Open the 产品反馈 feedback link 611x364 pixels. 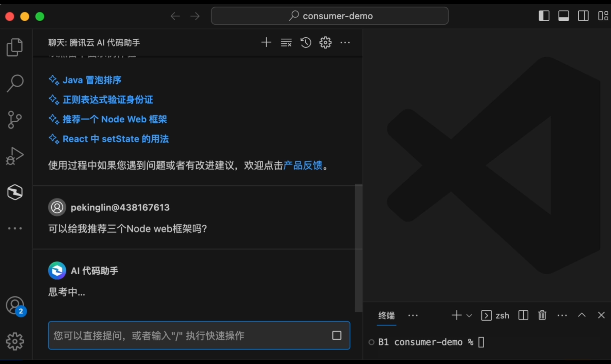pos(303,165)
